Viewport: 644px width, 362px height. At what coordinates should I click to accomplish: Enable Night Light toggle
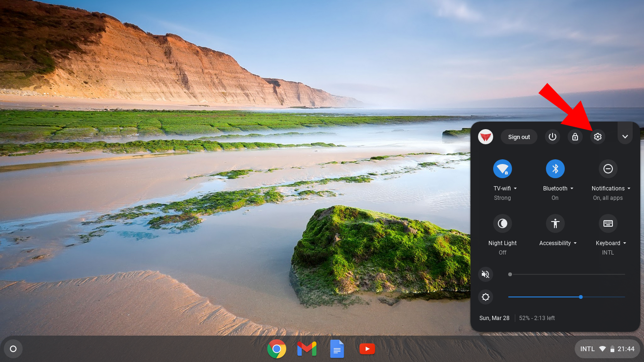pos(503,223)
